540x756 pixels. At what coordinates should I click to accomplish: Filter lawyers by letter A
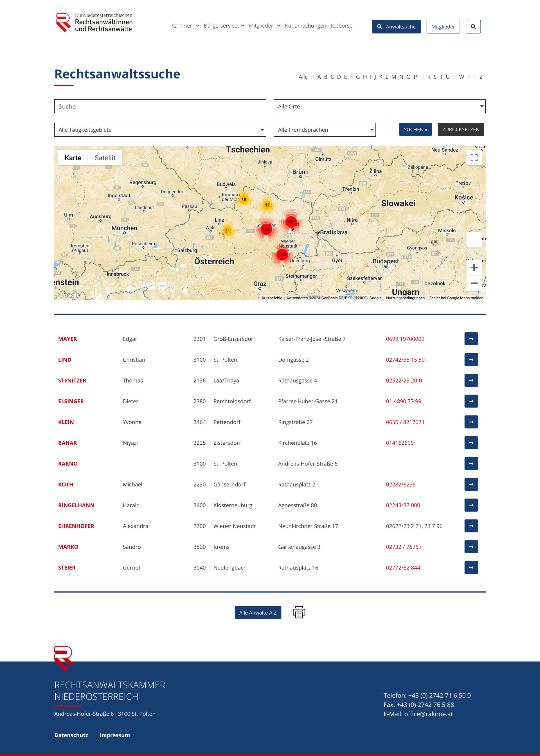319,77
